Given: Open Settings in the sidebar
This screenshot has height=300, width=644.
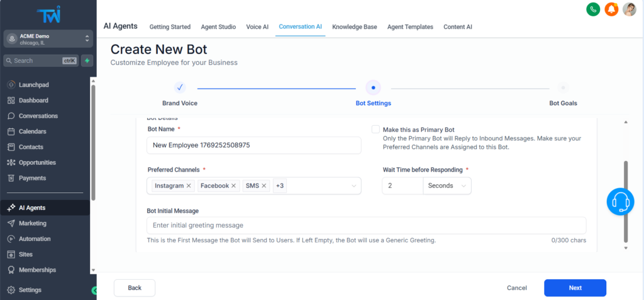Looking at the screenshot, I should tap(30, 290).
